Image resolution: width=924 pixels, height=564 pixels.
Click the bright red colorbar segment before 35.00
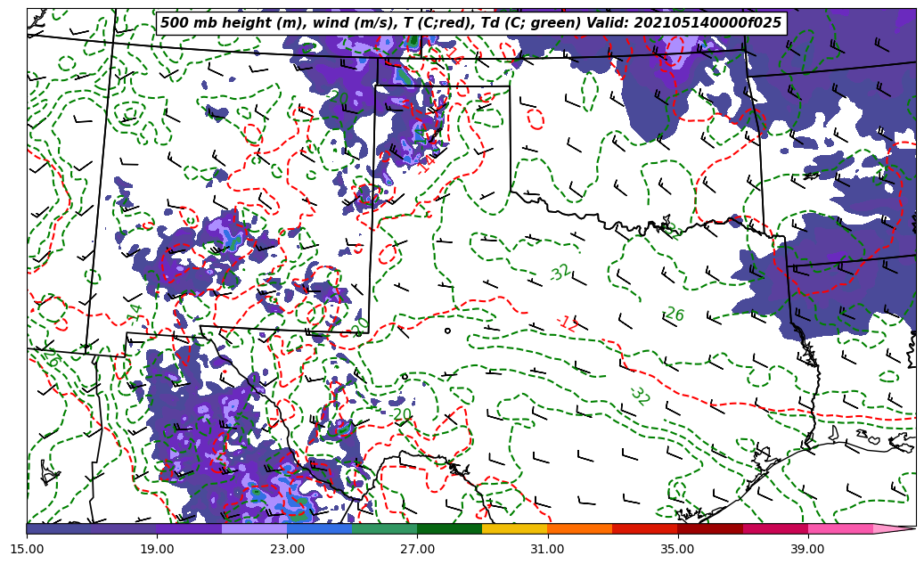[644, 529]
